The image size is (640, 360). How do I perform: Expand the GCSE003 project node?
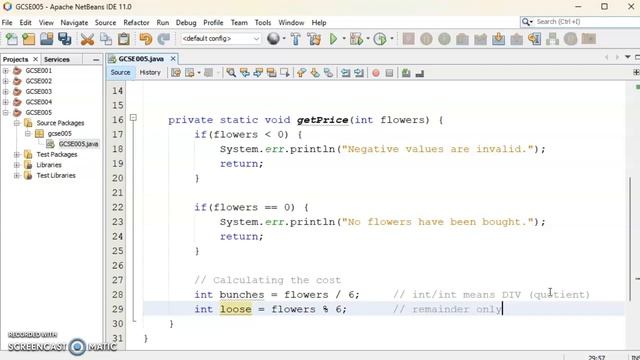[x=6, y=91]
